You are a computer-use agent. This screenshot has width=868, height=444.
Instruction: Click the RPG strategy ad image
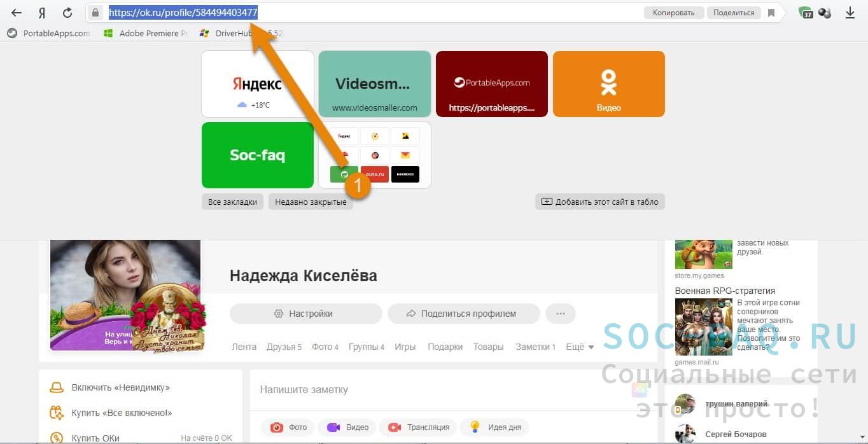[704, 327]
